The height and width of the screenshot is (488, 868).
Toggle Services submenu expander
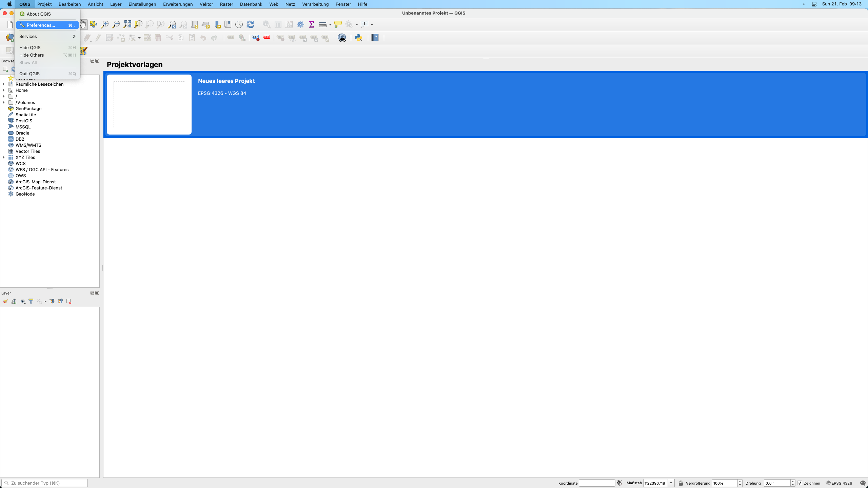(74, 36)
